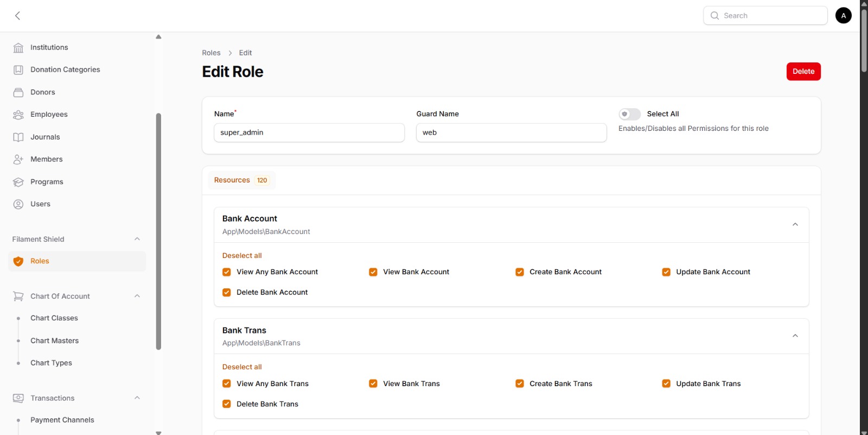Uncheck Update Bank Trans permission

666,384
